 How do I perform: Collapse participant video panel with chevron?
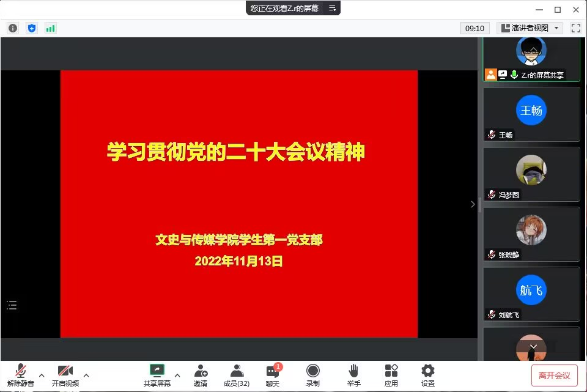[473, 204]
